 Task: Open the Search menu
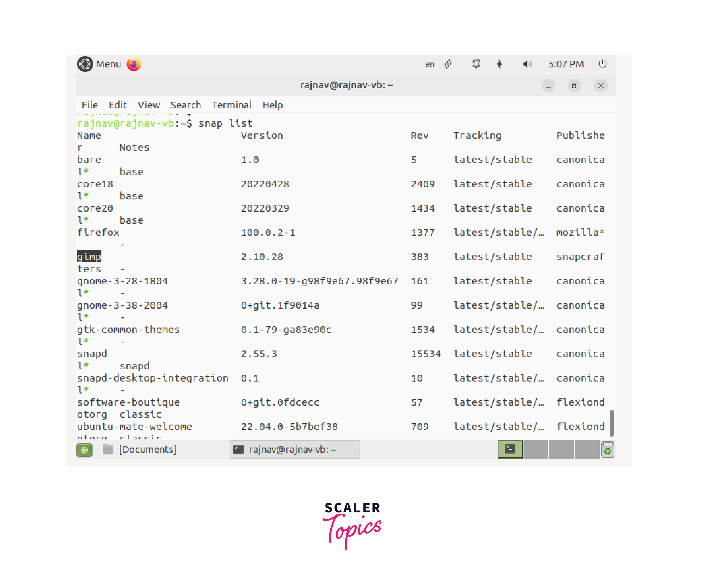[186, 105]
